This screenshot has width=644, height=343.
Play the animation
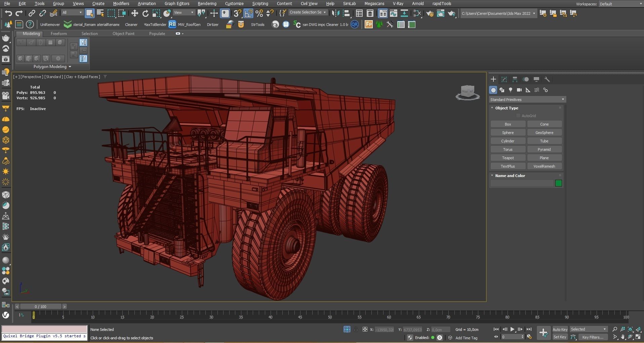click(512, 329)
